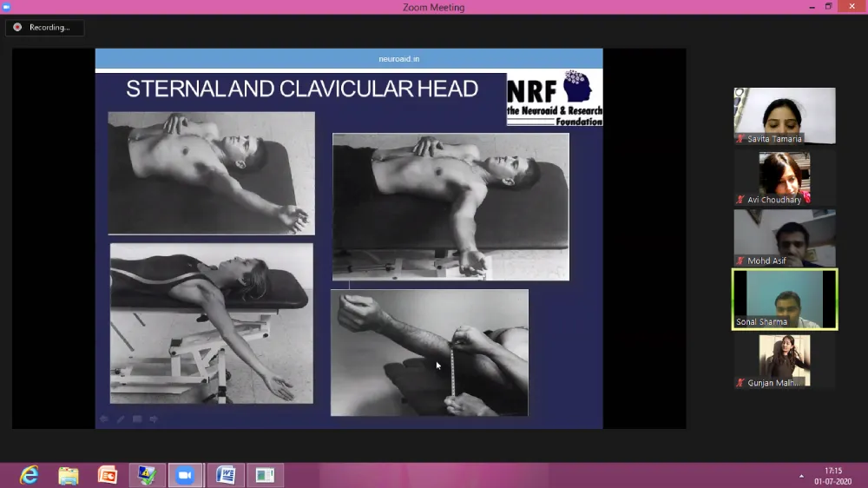The height and width of the screenshot is (488, 868).
Task: Switch to Microsoft Word in the taskbar
Action: (x=226, y=475)
